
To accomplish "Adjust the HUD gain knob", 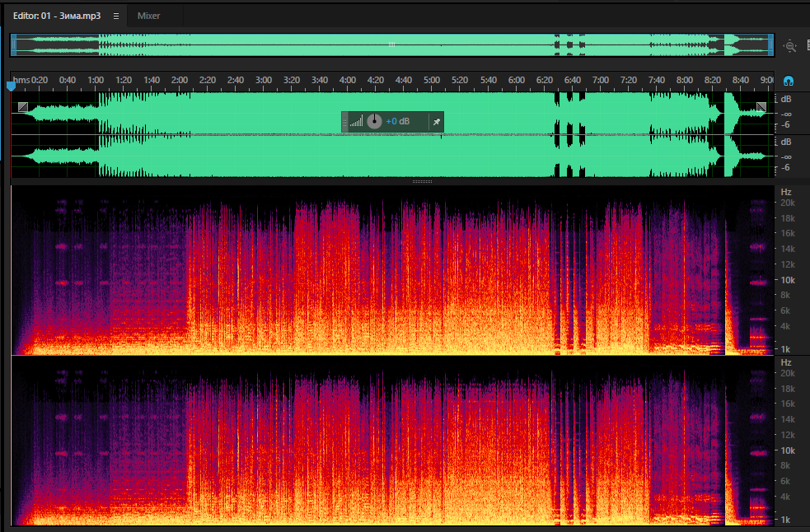I will [x=374, y=122].
